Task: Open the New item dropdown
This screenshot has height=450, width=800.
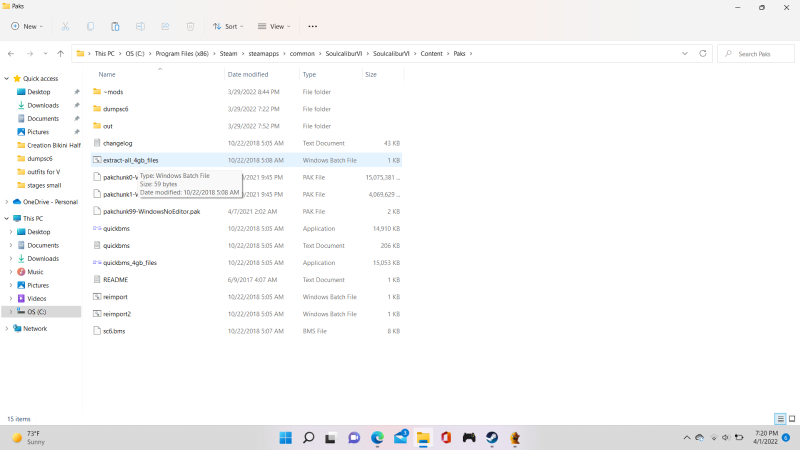Action: click(27, 27)
